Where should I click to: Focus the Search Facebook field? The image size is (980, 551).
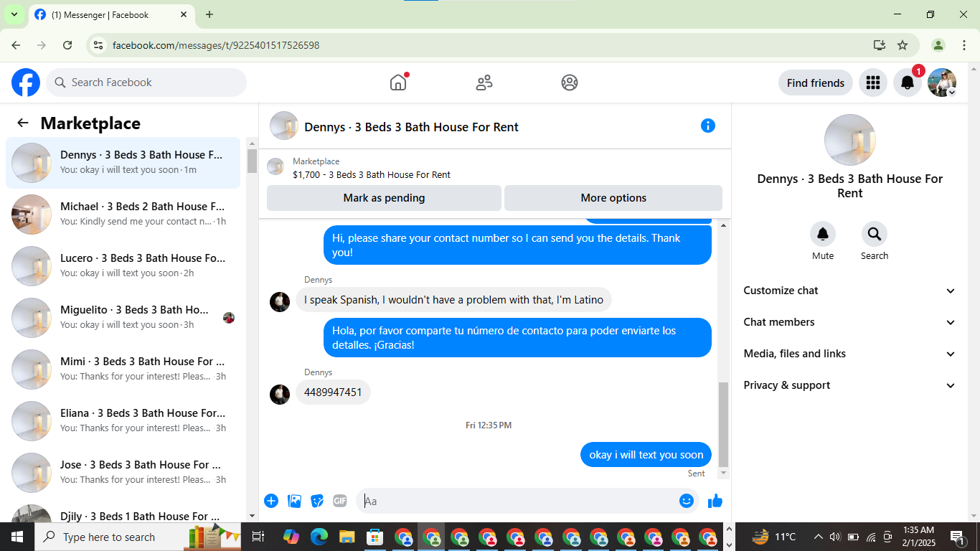pos(146,83)
